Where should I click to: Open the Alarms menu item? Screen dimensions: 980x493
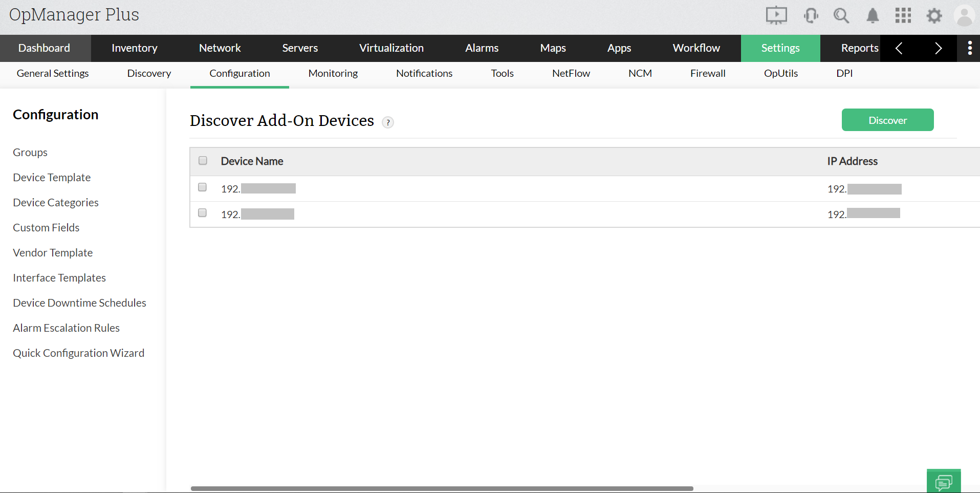(482, 48)
